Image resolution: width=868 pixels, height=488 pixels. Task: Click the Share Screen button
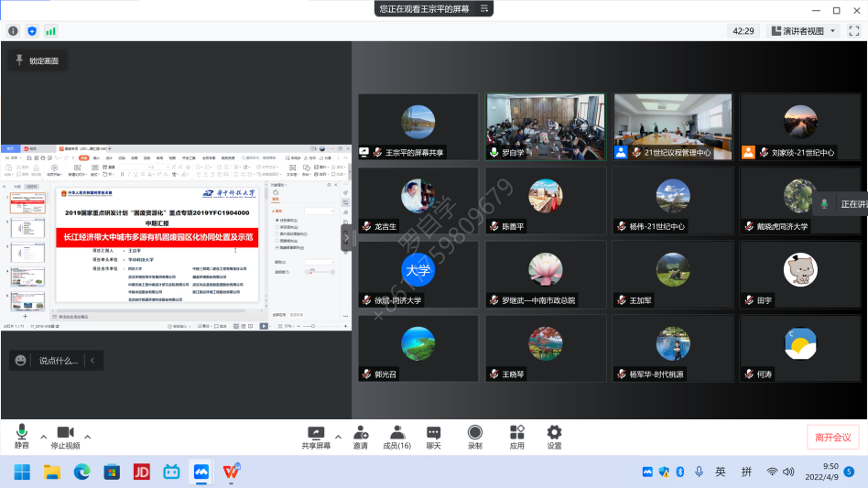(x=316, y=436)
